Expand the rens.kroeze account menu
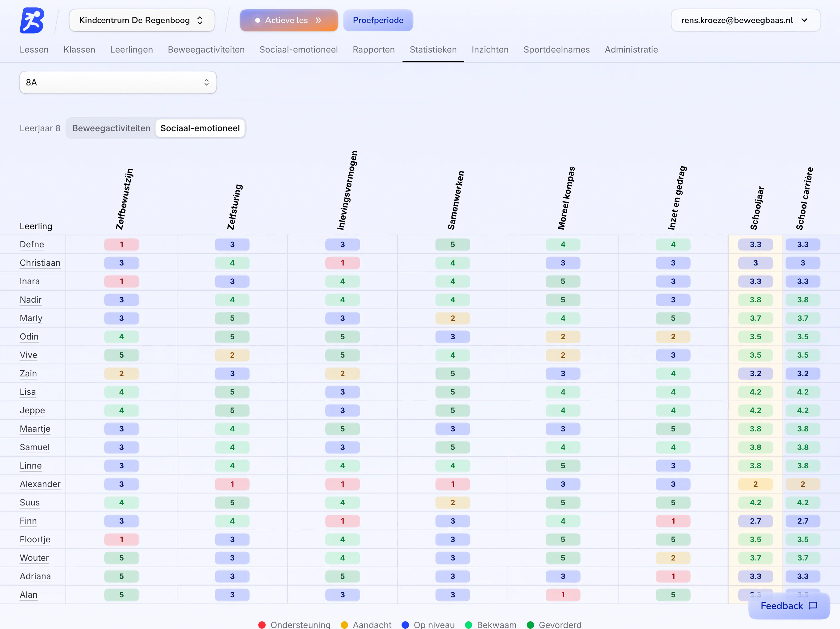 (x=745, y=21)
